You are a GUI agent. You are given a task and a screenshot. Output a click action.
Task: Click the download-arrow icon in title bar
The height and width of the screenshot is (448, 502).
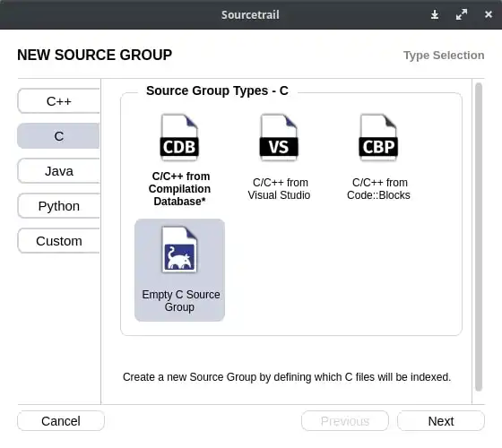pos(435,14)
